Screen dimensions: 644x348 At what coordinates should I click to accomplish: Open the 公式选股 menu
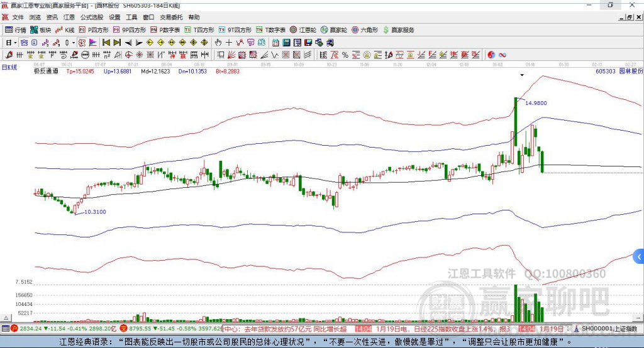(92, 17)
